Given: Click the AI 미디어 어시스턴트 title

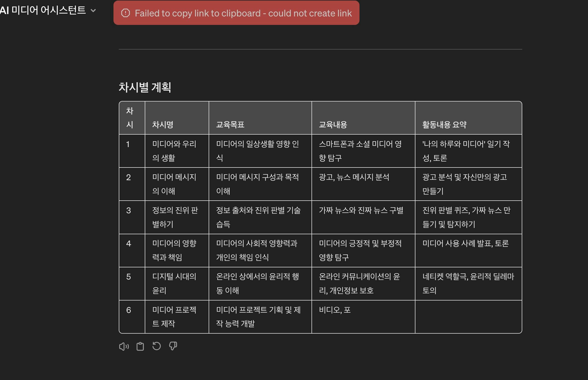Looking at the screenshot, I should 43,10.
